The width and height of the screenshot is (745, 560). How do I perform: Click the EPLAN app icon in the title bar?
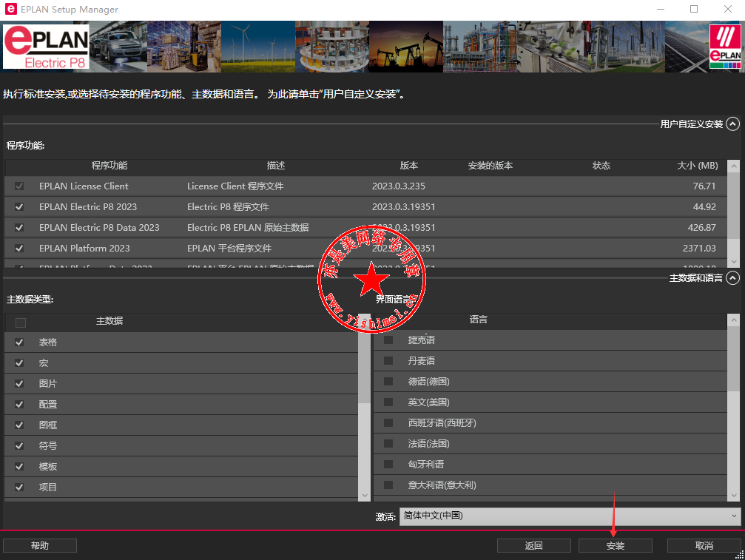(10, 9)
